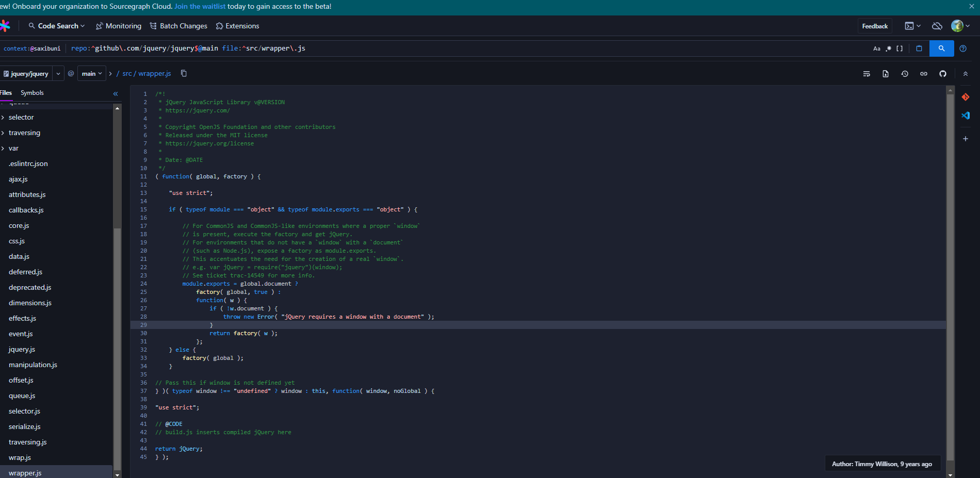
Task: Open Extensions page
Action: click(x=237, y=26)
